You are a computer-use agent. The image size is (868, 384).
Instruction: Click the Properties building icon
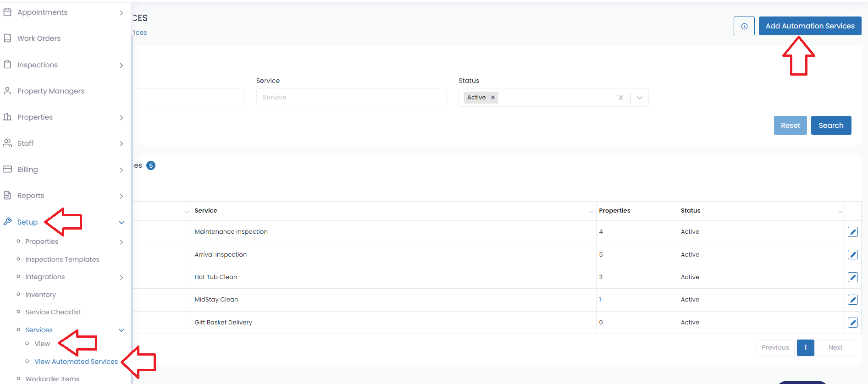tap(7, 117)
